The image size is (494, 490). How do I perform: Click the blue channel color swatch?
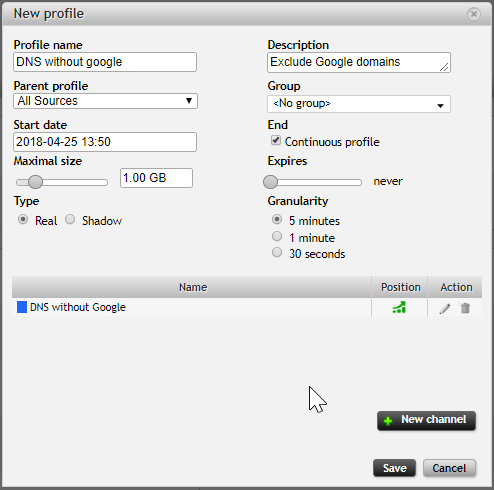coord(22,307)
